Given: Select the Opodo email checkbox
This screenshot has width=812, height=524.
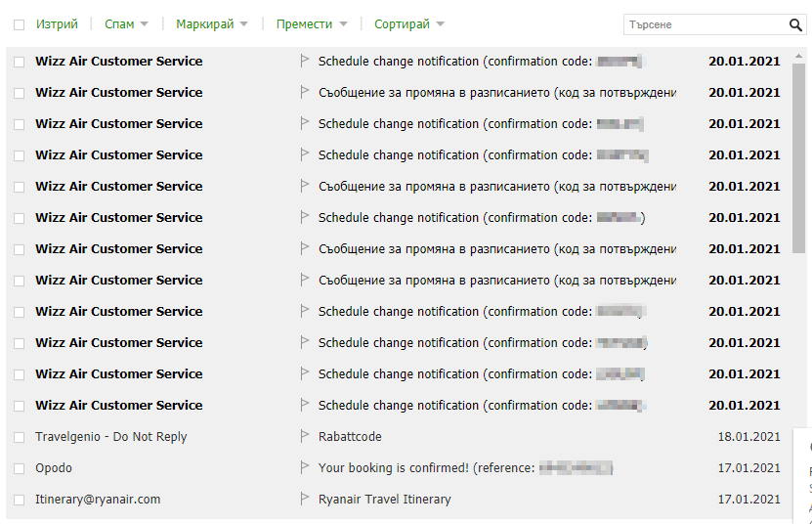Looking at the screenshot, I should click(20, 468).
